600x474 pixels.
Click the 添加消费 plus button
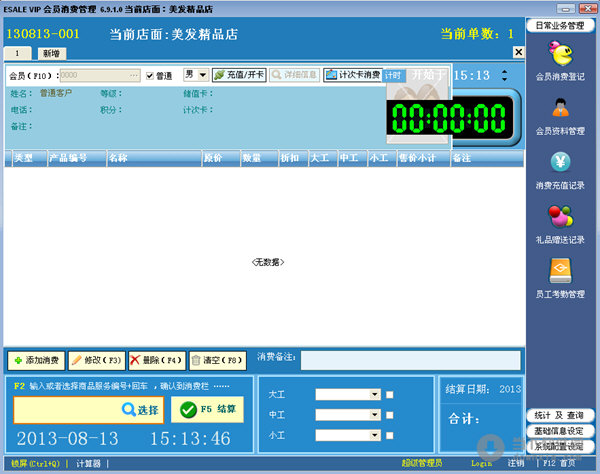click(35, 359)
